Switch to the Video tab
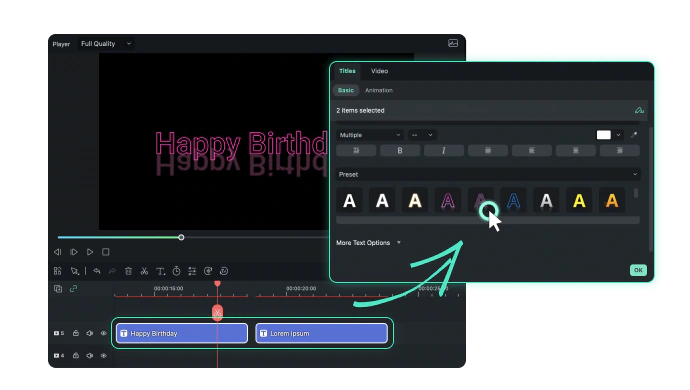690x390 pixels. point(379,71)
